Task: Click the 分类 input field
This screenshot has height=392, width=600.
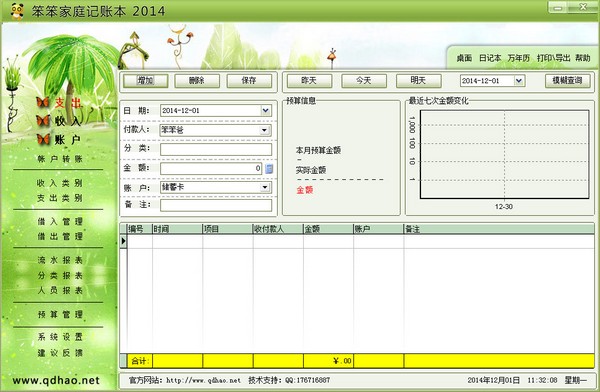Action: (216, 149)
